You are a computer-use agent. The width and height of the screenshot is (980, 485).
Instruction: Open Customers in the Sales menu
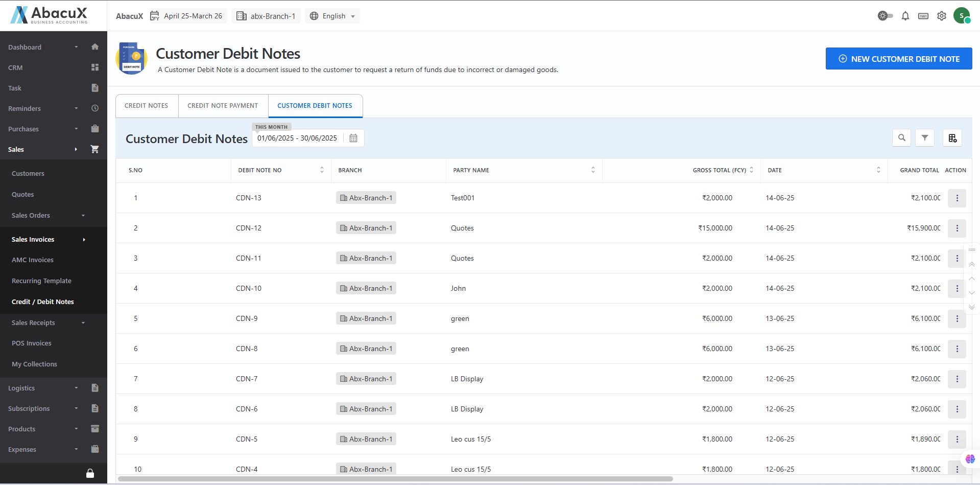(28, 174)
